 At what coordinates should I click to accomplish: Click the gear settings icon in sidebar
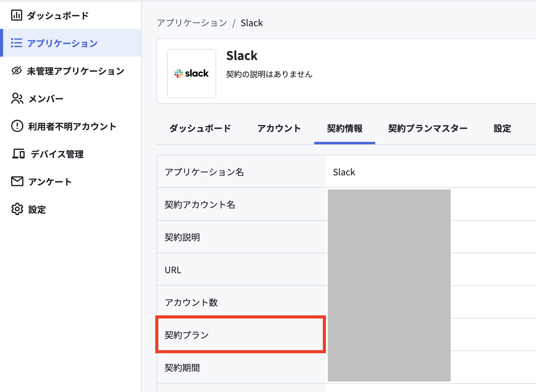[17, 209]
